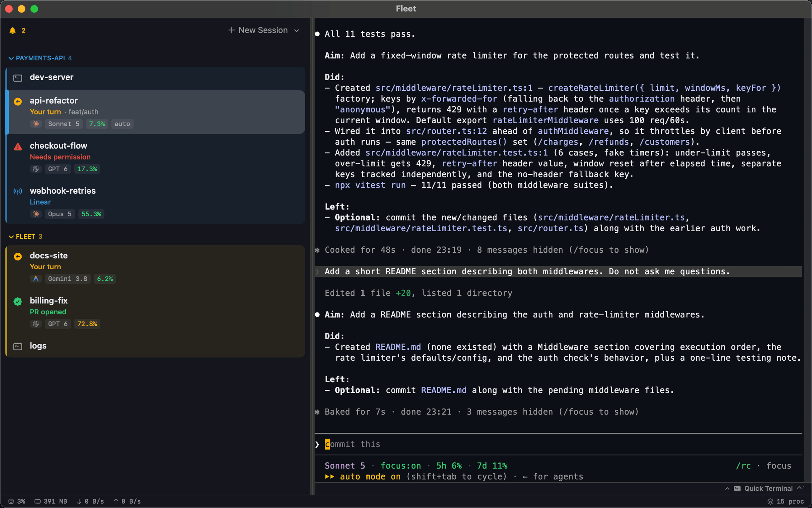
Task: Toggle the auto mode badge on api-refactor
Action: [x=122, y=124]
